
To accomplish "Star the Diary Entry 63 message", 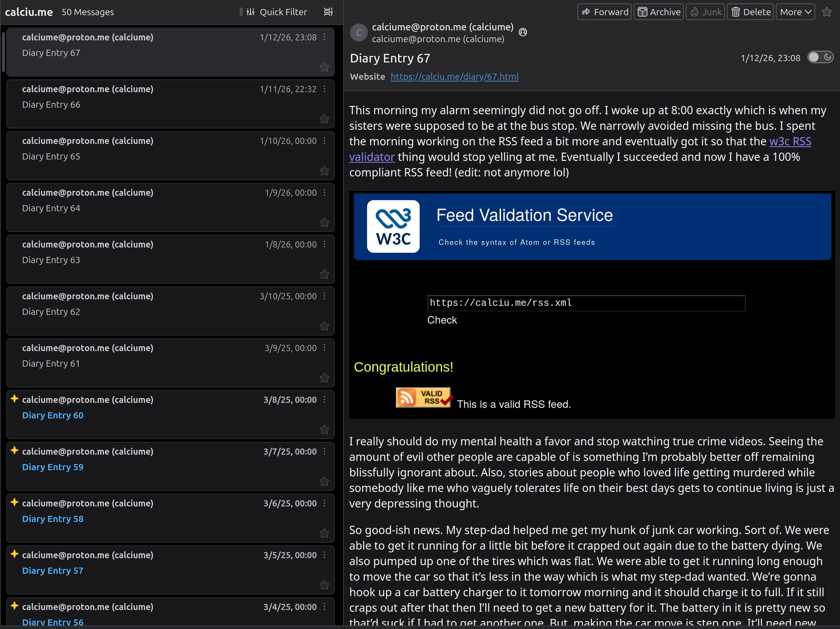I will 324,274.
